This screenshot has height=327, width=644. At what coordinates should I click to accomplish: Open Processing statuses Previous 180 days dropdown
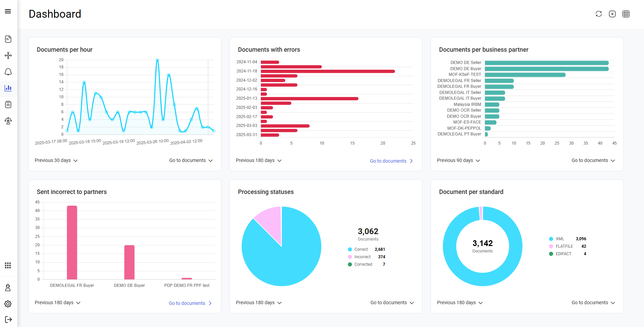(259, 303)
